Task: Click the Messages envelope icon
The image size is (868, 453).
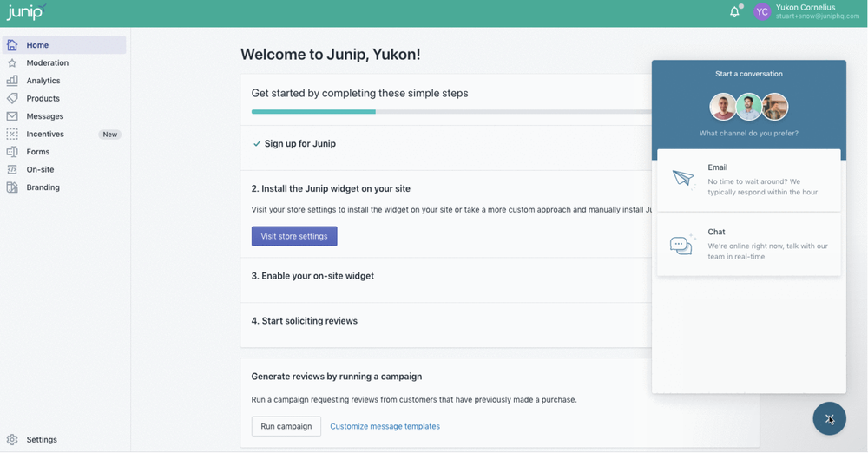Action: (x=12, y=115)
